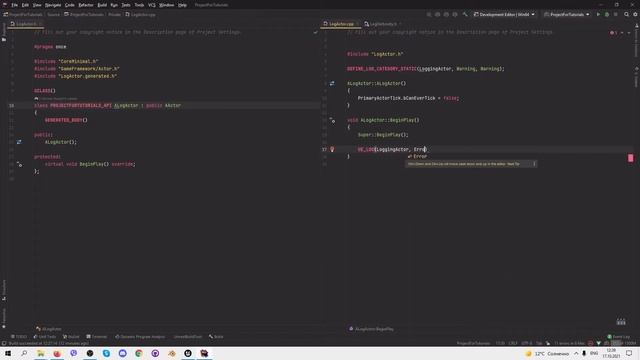Open Skype from the taskbar
Screen dimensions: 640x360
106,353
